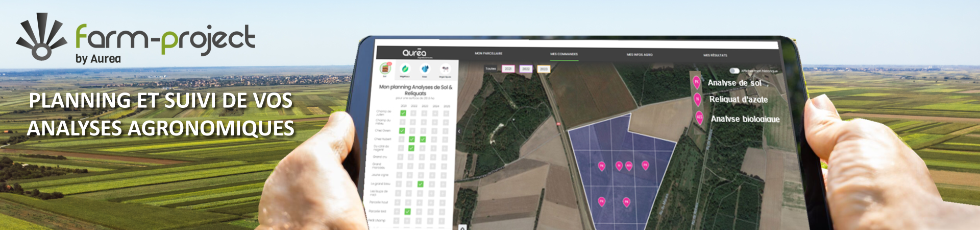
Task: Open the Mes Infos Agro tab
Action: (x=640, y=55)
